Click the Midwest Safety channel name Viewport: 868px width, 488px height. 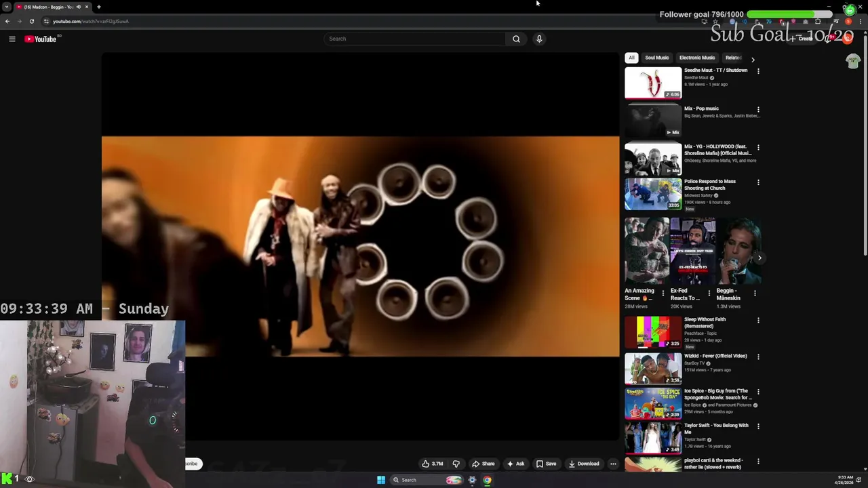[698, 195]
